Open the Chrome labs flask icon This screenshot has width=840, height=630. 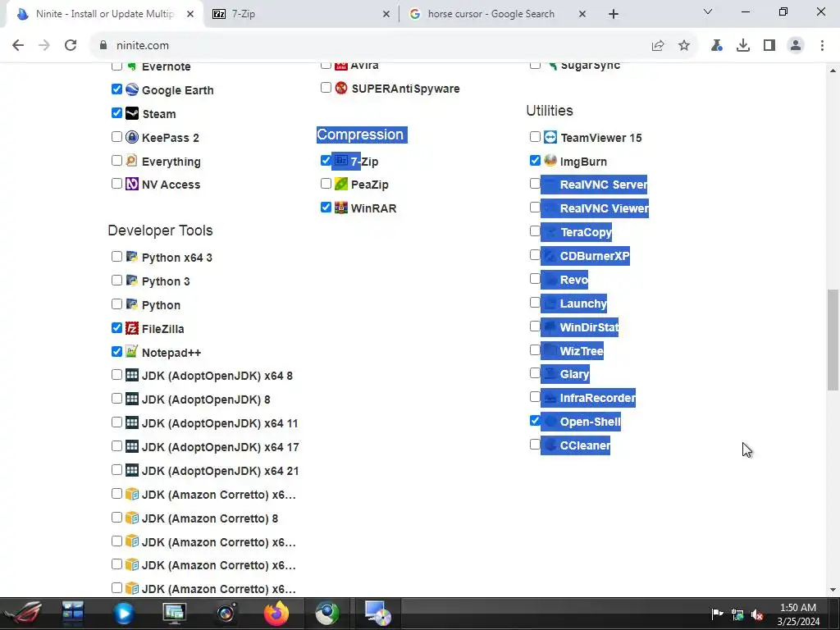click(x=716, y=46)
